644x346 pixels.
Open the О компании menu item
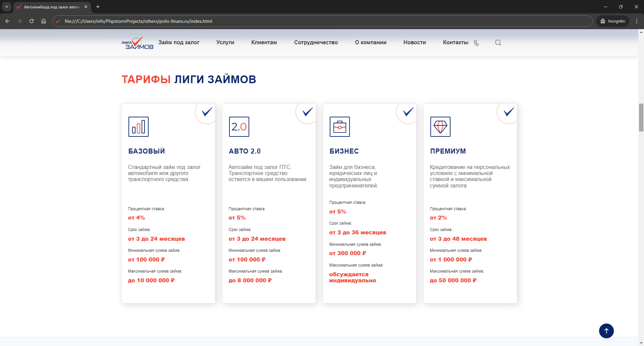pos(371,43)
